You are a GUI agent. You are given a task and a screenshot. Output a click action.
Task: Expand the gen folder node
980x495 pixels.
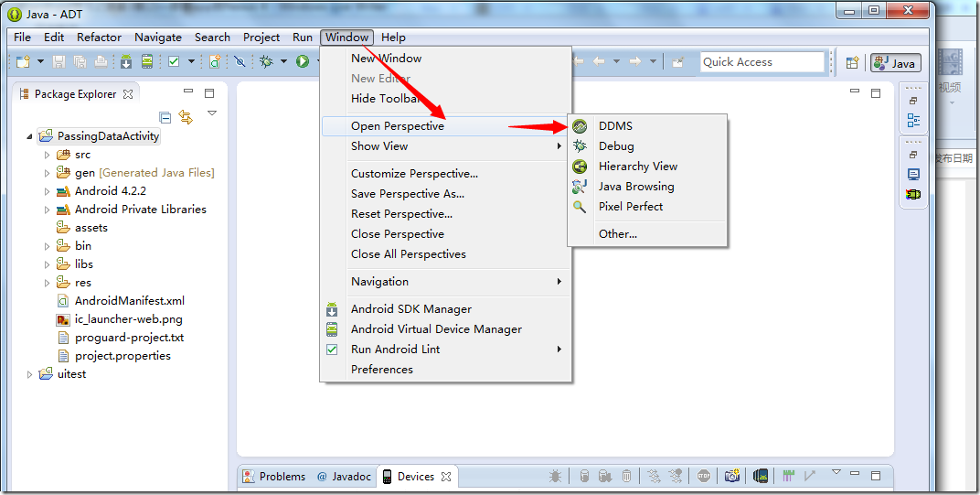pos(47,173)
